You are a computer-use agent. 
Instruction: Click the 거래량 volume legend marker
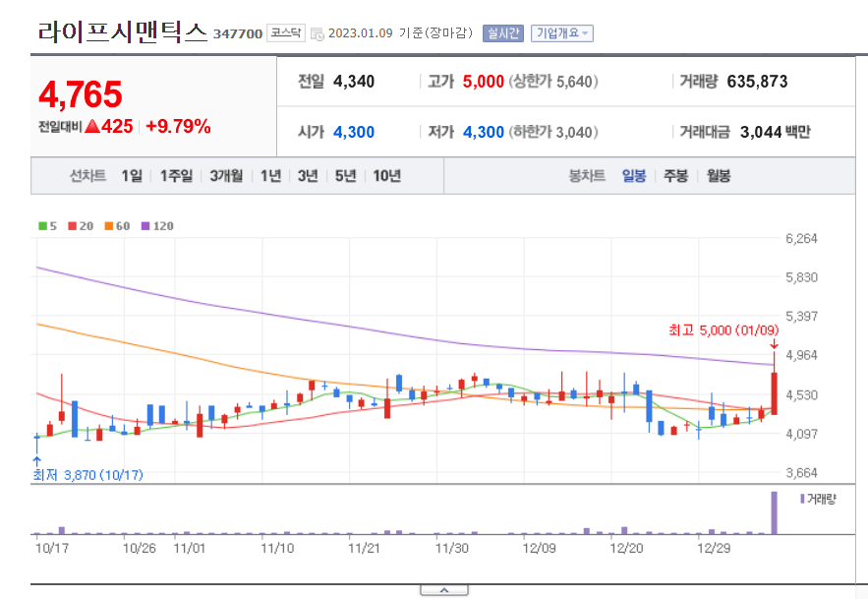pos(802,499)
